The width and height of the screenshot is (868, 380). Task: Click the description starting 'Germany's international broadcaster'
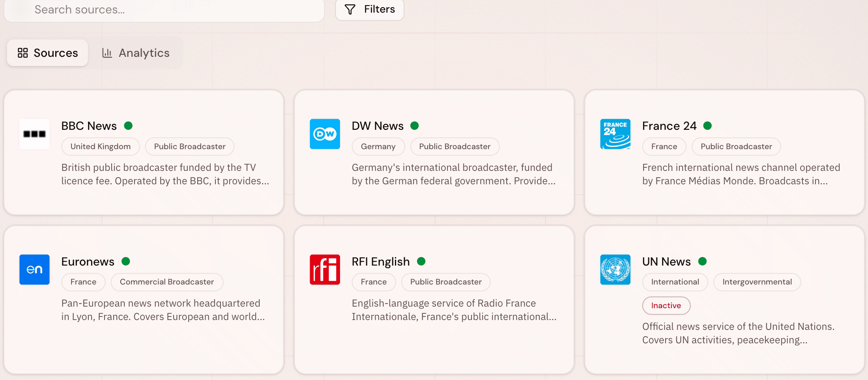click(x=454, y=174)
